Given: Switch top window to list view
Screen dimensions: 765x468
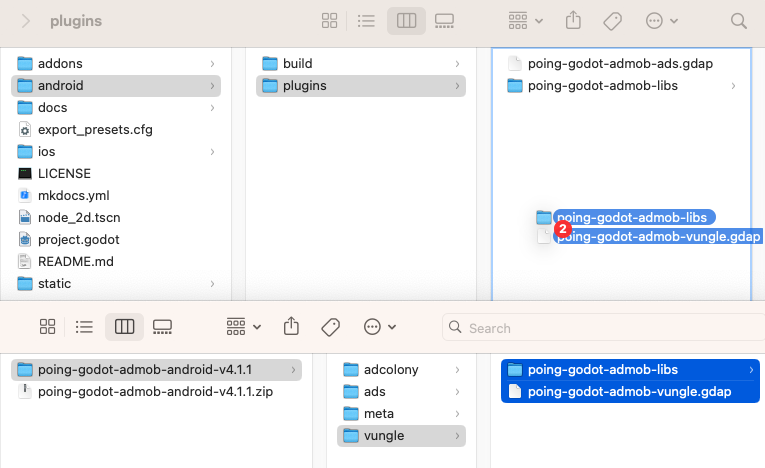Looking at the screenshot, I should tap(366, 21).
